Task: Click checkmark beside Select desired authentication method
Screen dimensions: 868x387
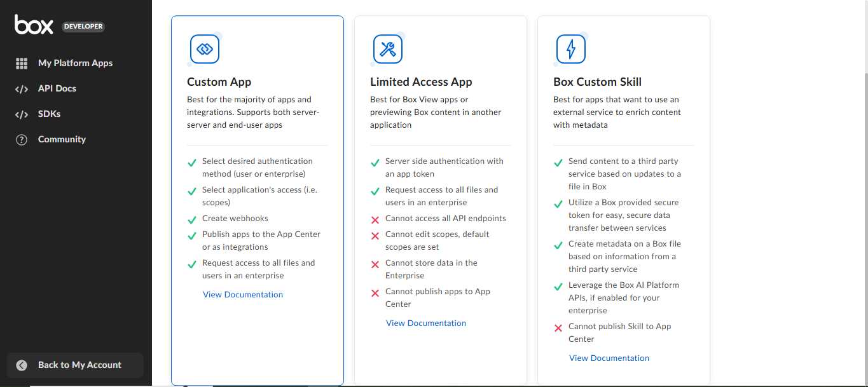Action: pos(192,163)
